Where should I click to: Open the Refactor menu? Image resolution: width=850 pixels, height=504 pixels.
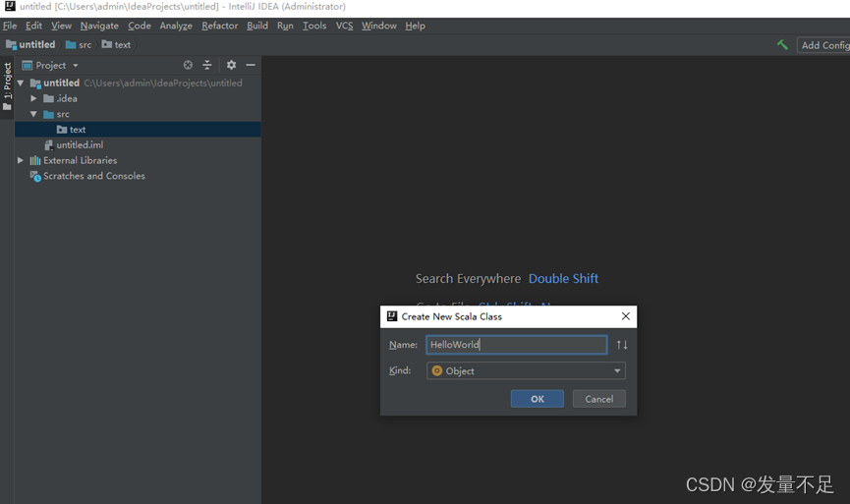pyautogui.click(x=219, y=26)
